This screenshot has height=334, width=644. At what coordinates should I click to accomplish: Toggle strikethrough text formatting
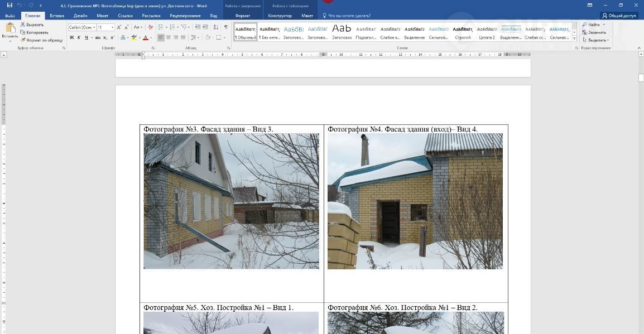[x=98, y=37]
